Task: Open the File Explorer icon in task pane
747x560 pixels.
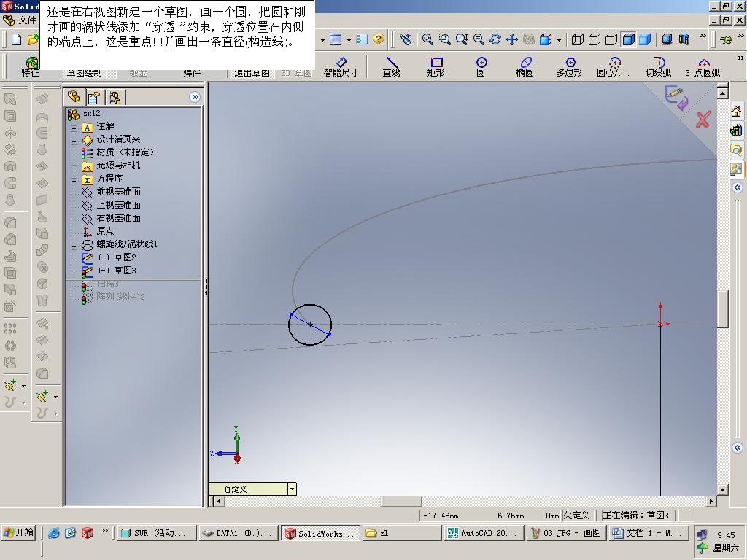Action: click(736, 150)
